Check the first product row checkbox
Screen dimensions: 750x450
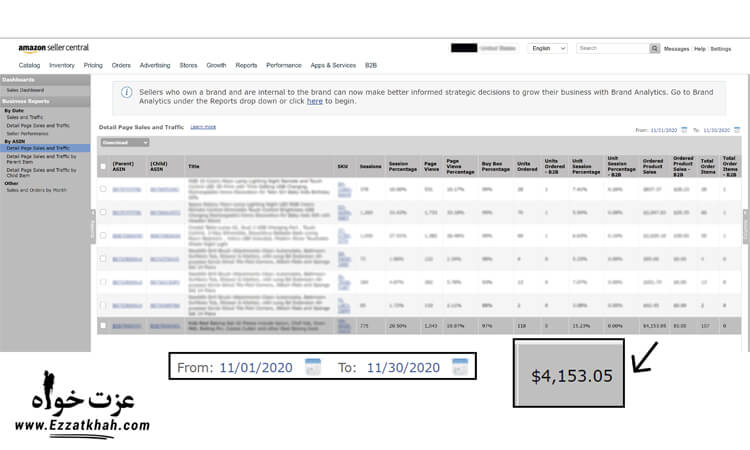click(x=103, y=188)
